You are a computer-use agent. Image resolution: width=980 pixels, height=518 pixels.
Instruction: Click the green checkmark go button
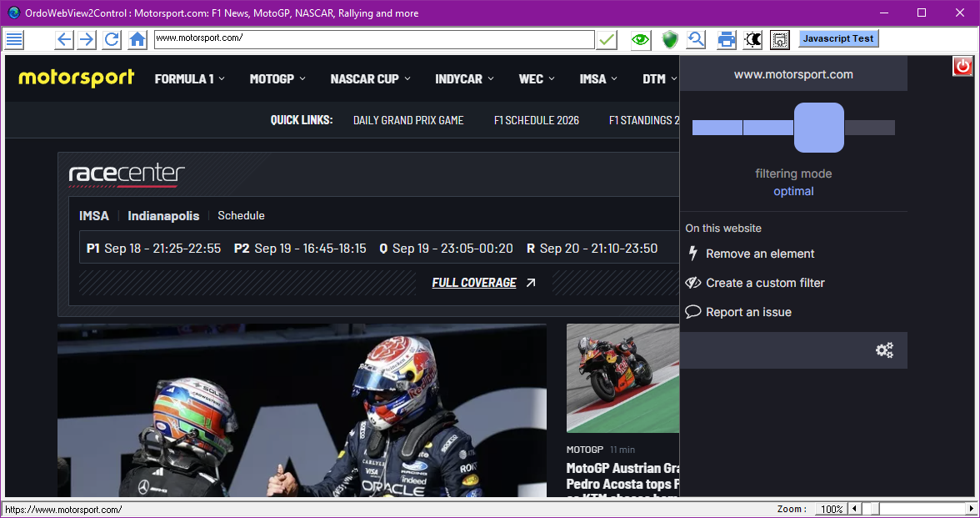pos(607,39)
